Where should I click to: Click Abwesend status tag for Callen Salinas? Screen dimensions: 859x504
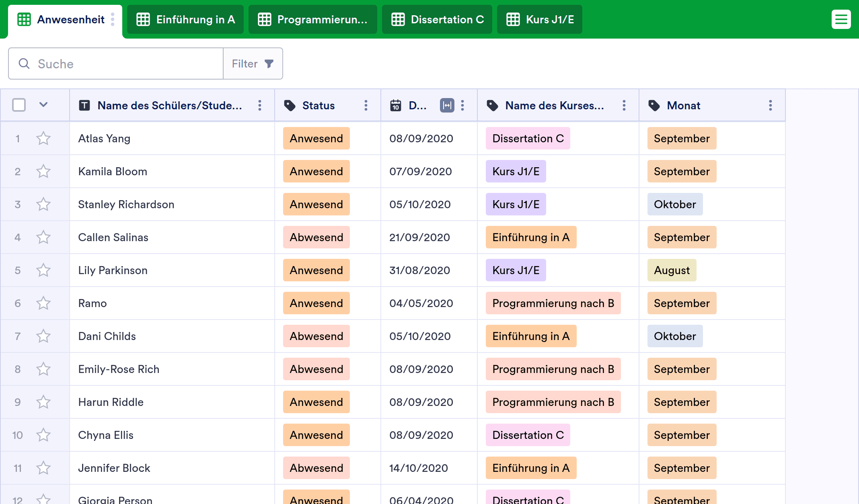click(316, 237)
